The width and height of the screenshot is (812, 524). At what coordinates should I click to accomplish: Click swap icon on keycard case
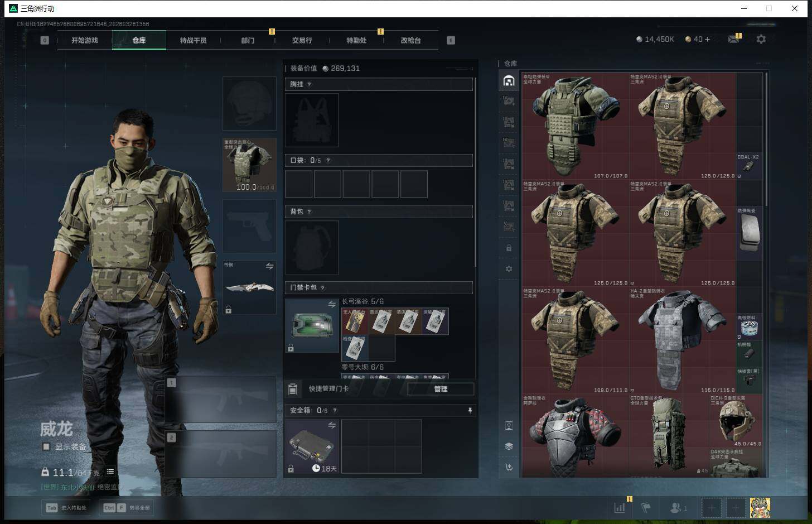point(332,304)
